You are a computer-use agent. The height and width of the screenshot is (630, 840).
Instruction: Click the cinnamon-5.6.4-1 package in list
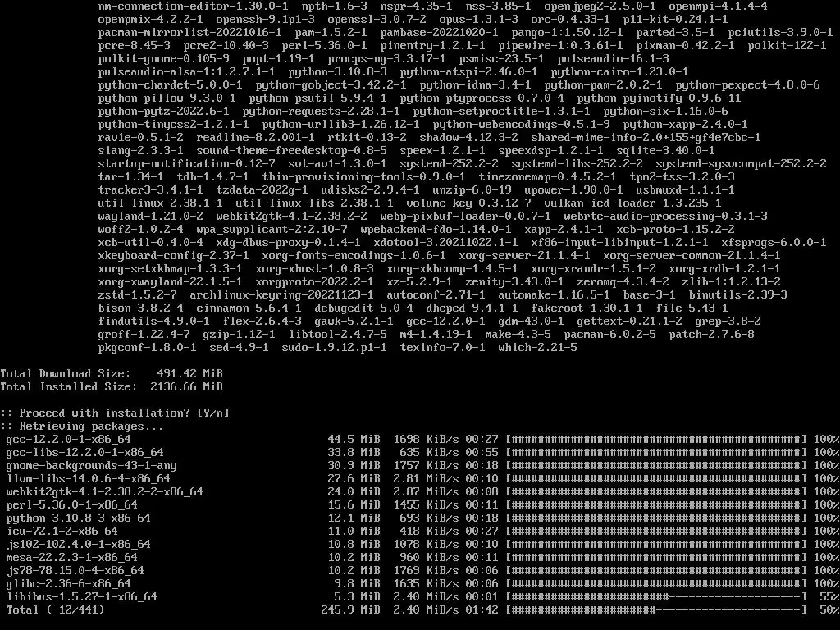(x=249, y=308)
